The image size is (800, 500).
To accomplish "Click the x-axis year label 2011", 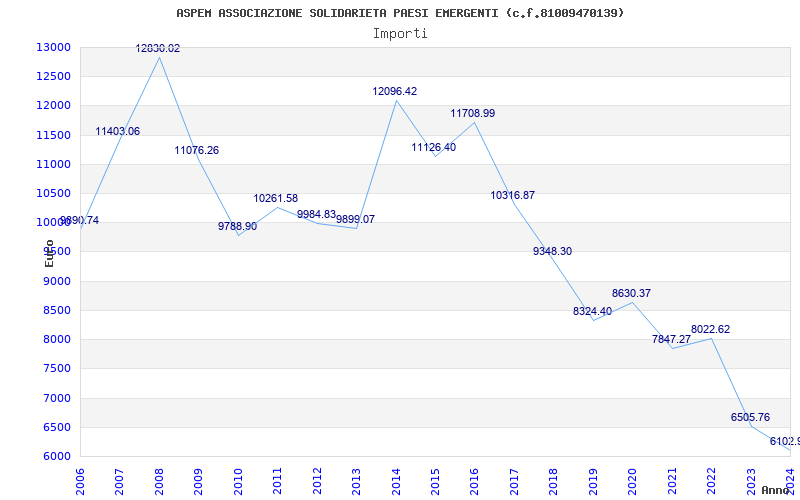I will coord(278,481).
